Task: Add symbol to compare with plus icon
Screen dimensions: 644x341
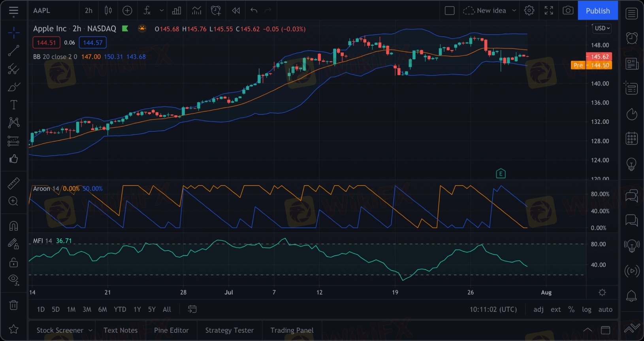Action: tap(127, 11)
